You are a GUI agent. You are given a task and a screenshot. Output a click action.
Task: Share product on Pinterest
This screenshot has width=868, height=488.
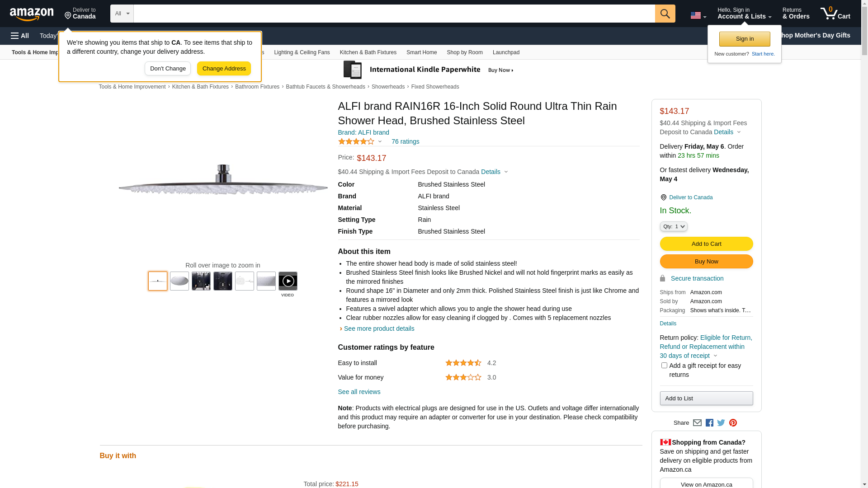click(733, 423)
